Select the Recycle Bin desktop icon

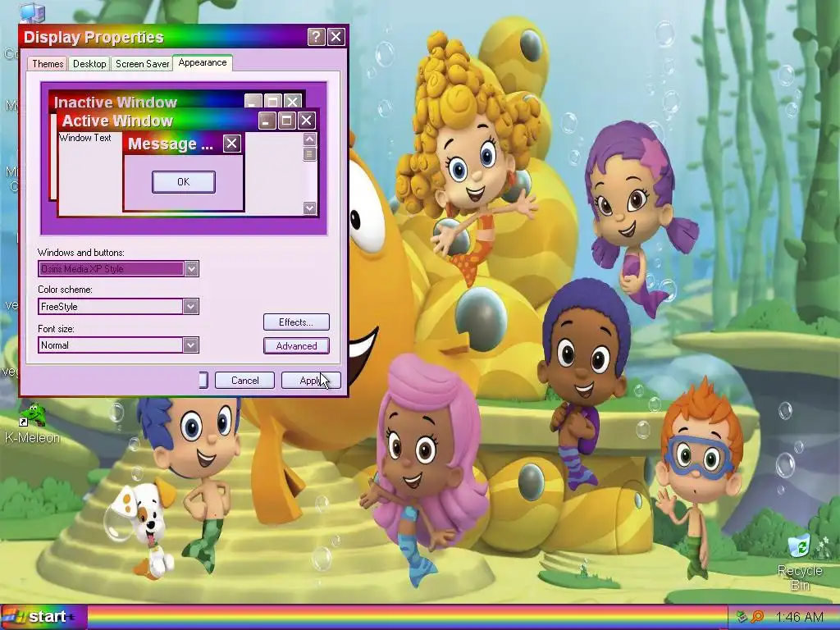coord(799,562)
